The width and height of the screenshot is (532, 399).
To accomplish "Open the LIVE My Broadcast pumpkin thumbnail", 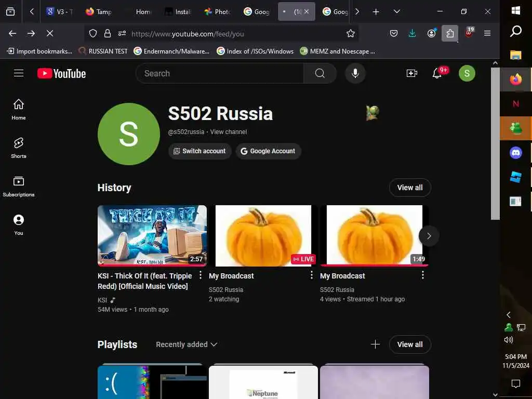I will coord(263,236).
